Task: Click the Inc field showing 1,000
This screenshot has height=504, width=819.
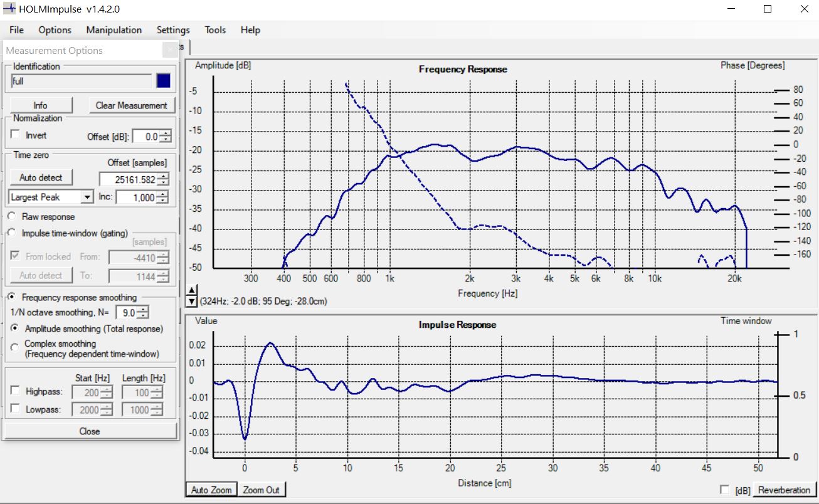Action: pos(137,197)
